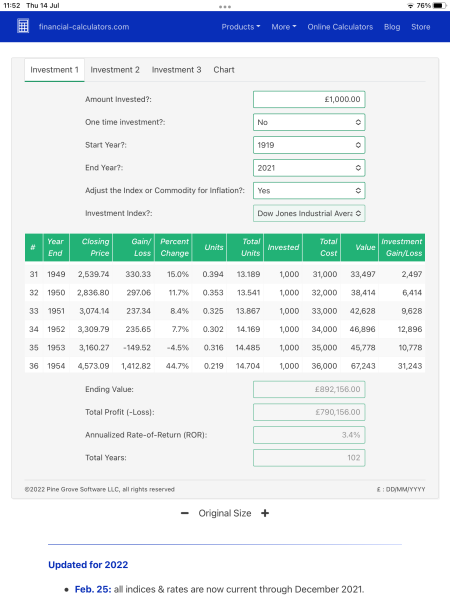Click the plus zoom-in icon

(x=265, y=513)
